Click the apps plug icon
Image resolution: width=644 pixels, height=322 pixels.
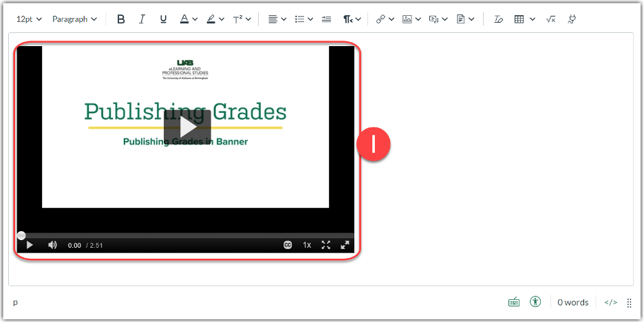(x=571, y=19)
